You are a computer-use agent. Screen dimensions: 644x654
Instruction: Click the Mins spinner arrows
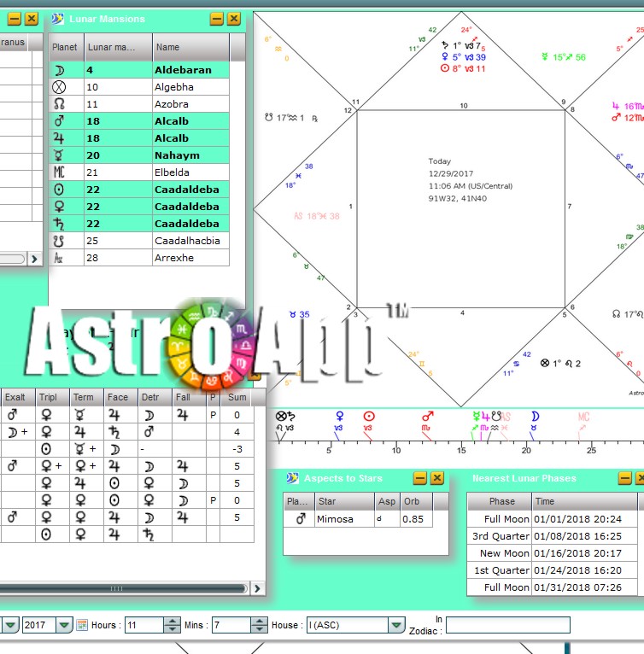[x=259, y=625]
